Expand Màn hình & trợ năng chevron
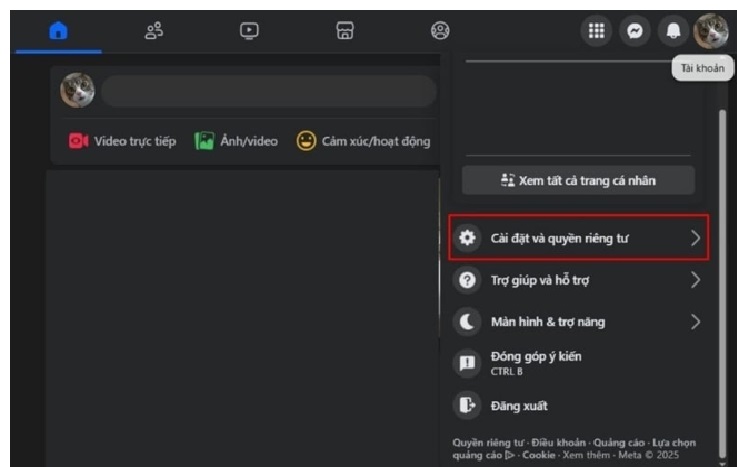 tap(695, 322)
